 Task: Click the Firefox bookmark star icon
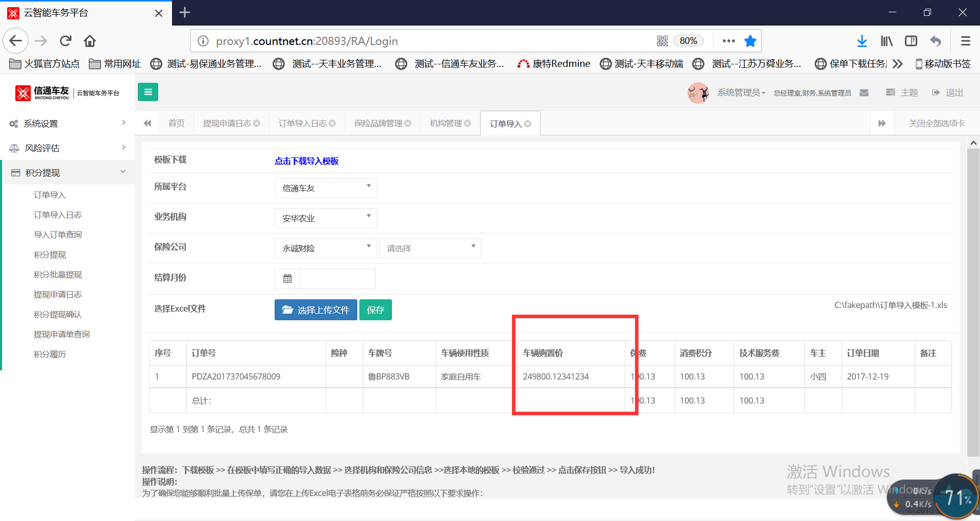[x=750, y=41]
